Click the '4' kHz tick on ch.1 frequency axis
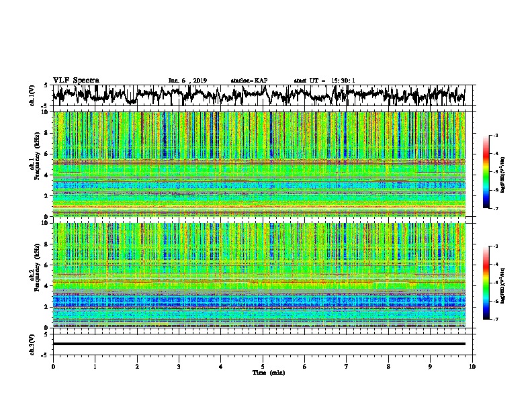 (x=46, y=175)
